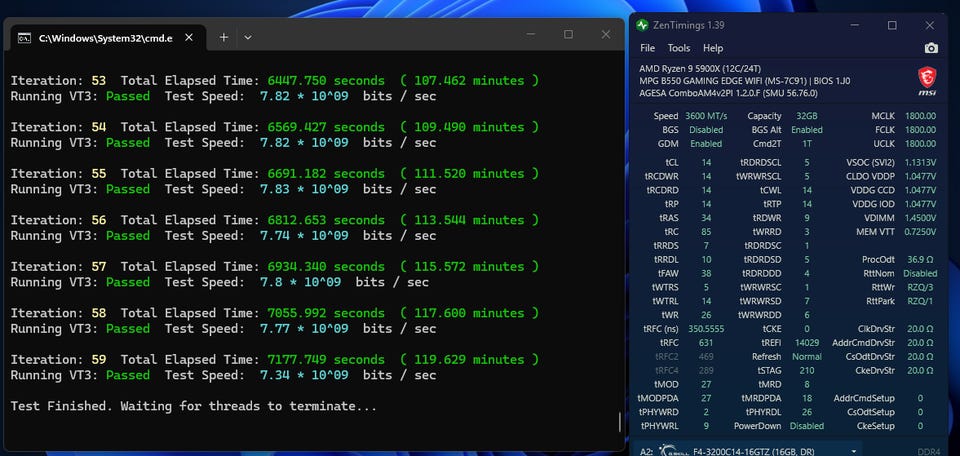Click the MEM VTT value 0.7250V
This screenshot has width=960, height=456.
(x=921, y=232)
